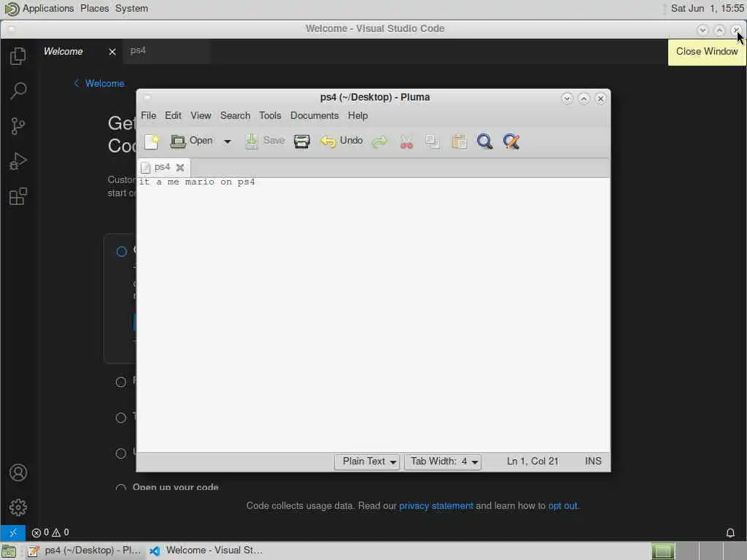Viewport: 747px width, 560px height.
Task: Click the Find and Replace icon
Action: [511, 141]
